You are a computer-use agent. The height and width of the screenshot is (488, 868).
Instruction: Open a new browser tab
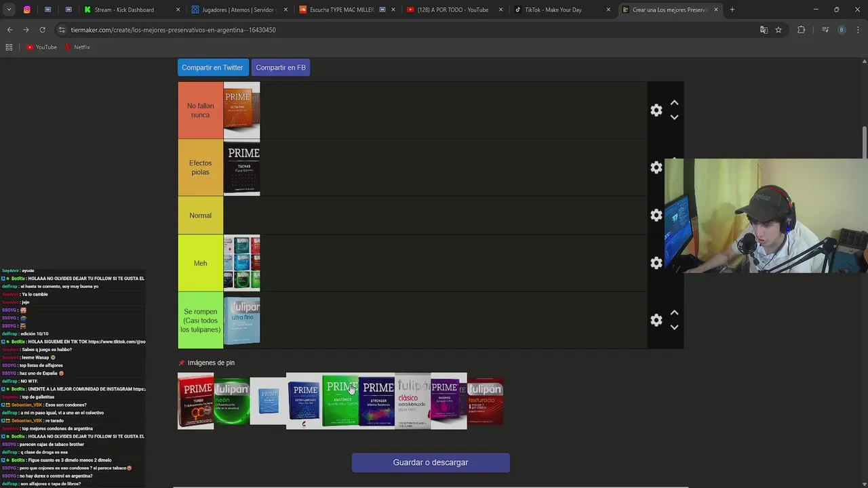pyautogui.click(x=732, y=9)
